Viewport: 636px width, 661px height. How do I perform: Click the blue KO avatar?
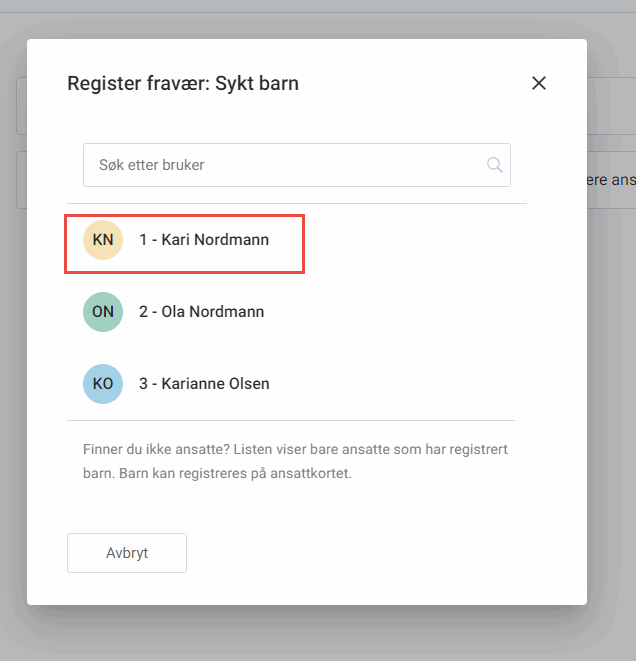(103, 384)
